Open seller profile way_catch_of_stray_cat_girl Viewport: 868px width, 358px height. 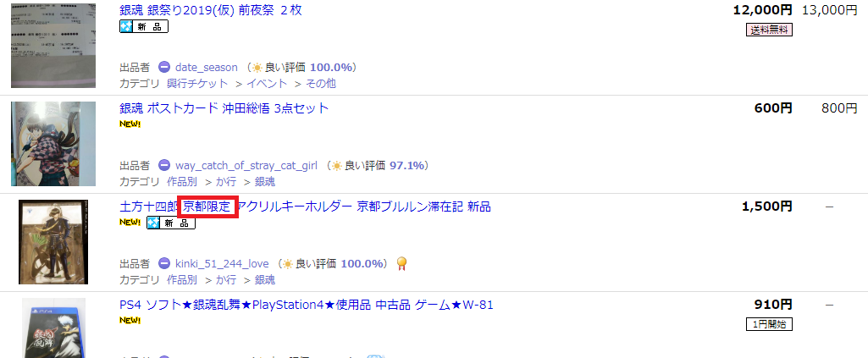[x=246, y=165]
